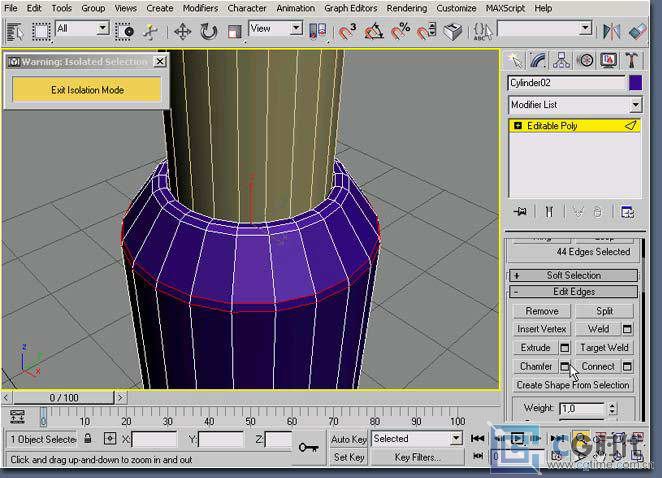
Task: Toggle the Selection Lock padlock icon
Action: coord(88,438)
